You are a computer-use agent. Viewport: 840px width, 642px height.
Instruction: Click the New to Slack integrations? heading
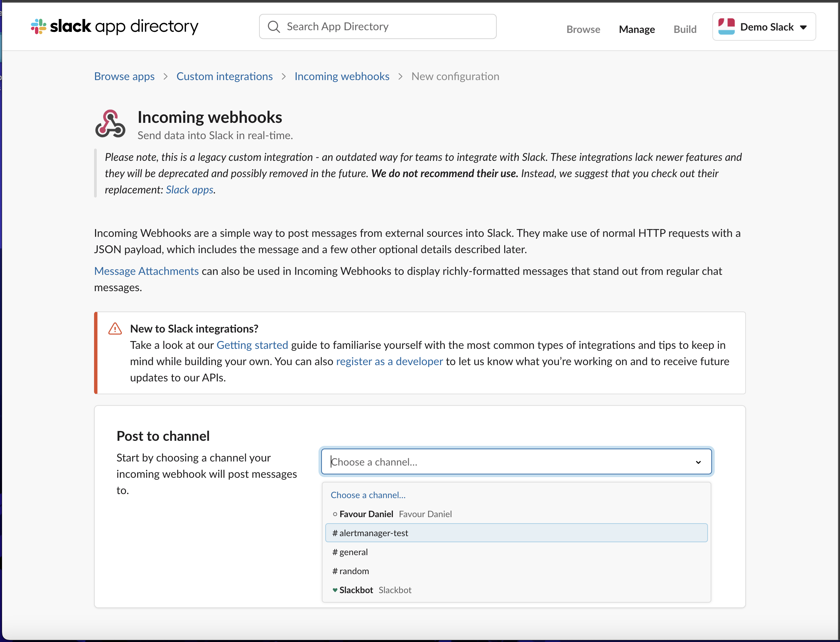click(194, 329)
